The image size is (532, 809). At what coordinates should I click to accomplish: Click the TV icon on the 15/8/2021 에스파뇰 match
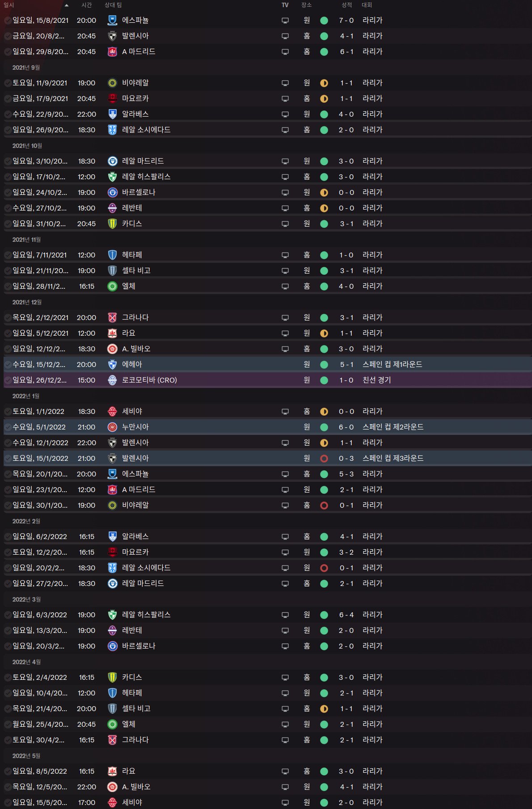tap(285, 21)
